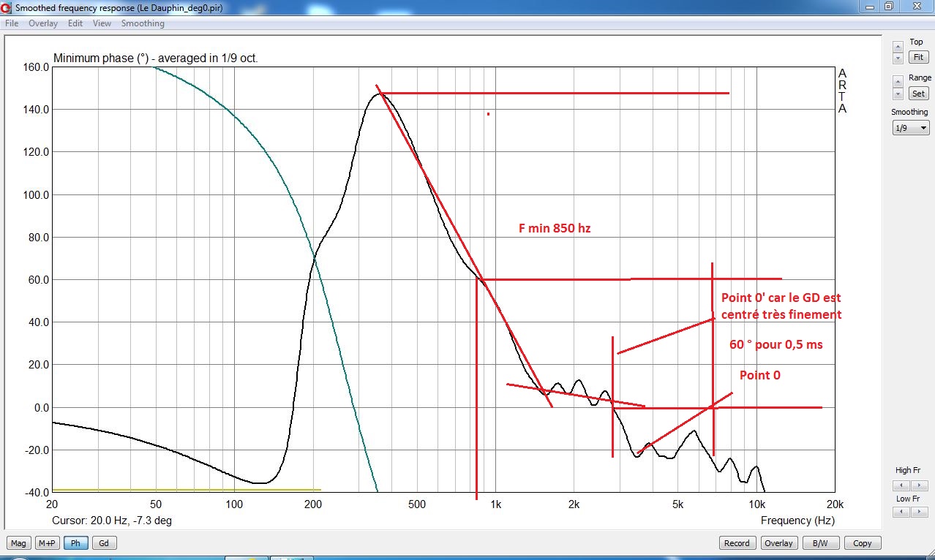Switch to Mag view mode
Image resolution: width=935 pixels, height=560 pixels.
click(18, 543)
